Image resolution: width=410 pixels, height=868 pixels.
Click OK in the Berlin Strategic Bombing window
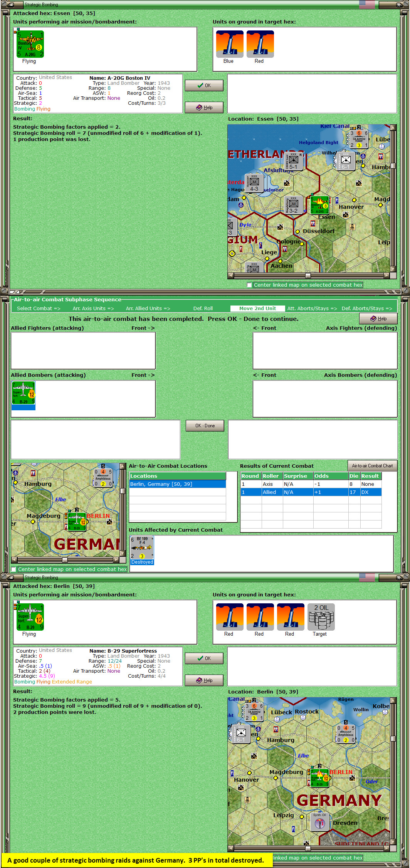(x=204, y=658)
